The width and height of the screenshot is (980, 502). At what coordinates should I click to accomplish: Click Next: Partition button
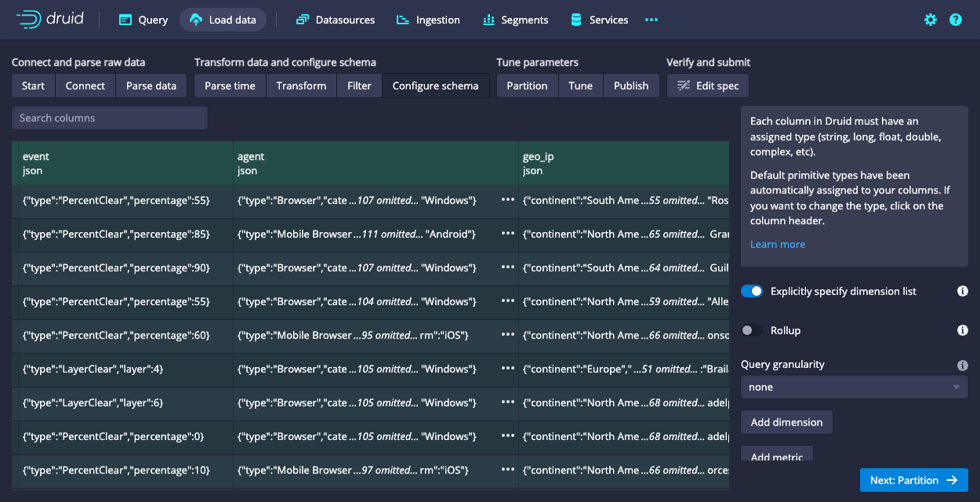(x=913, y=480)
